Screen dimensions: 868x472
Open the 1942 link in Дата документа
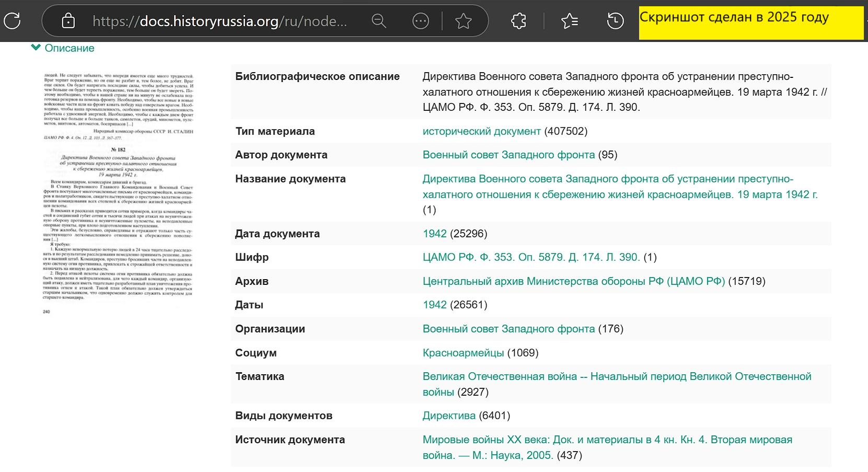tap(435, 234)
